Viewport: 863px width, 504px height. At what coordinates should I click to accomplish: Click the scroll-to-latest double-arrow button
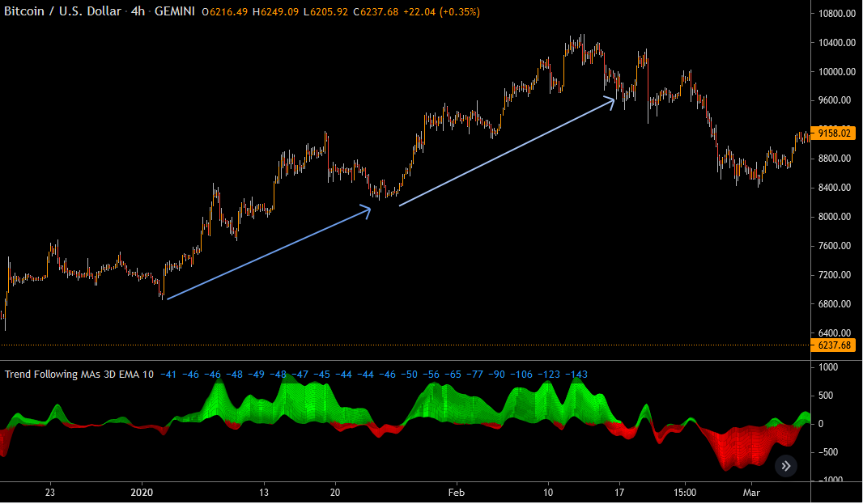[786, 466]
